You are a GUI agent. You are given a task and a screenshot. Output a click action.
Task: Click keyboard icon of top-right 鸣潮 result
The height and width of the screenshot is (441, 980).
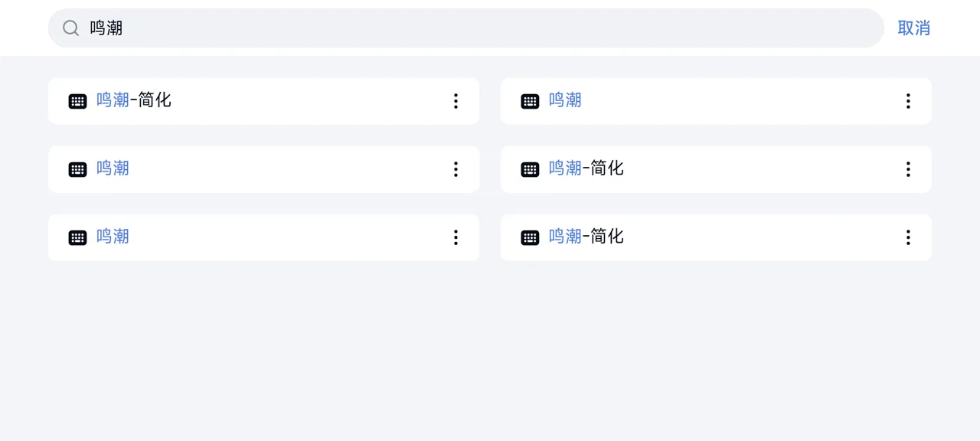click(x=530, y=101)
